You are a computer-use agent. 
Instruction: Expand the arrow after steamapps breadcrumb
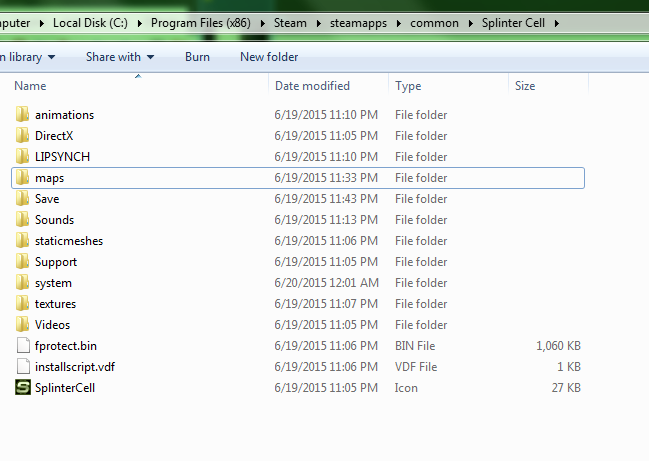tap(399, 23)
